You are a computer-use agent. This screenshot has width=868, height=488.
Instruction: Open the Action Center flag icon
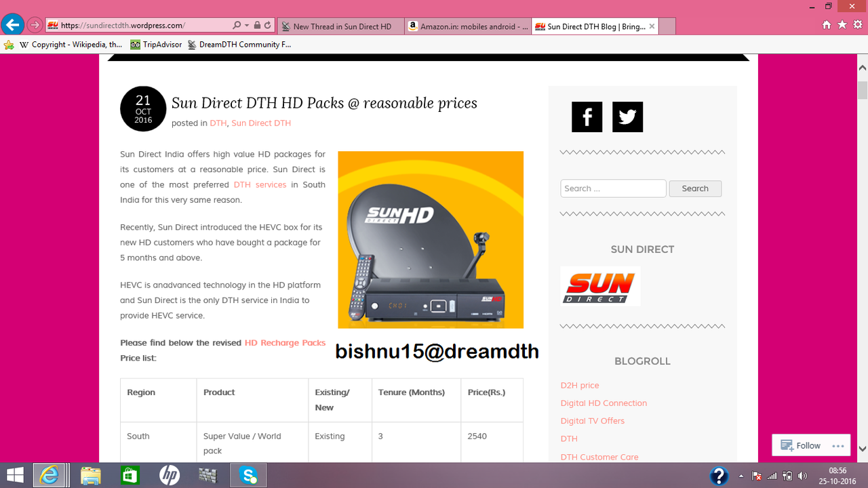click(x=757, y=476)
